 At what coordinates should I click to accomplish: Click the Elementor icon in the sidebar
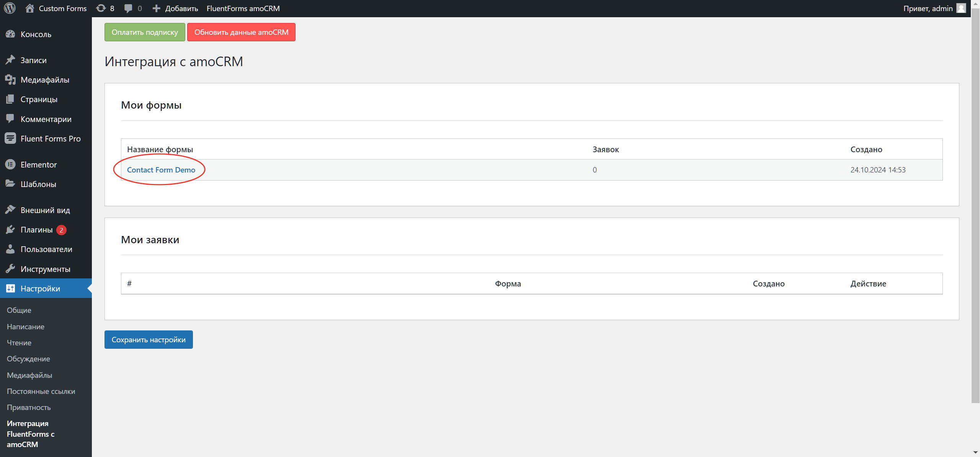point(11,164)
